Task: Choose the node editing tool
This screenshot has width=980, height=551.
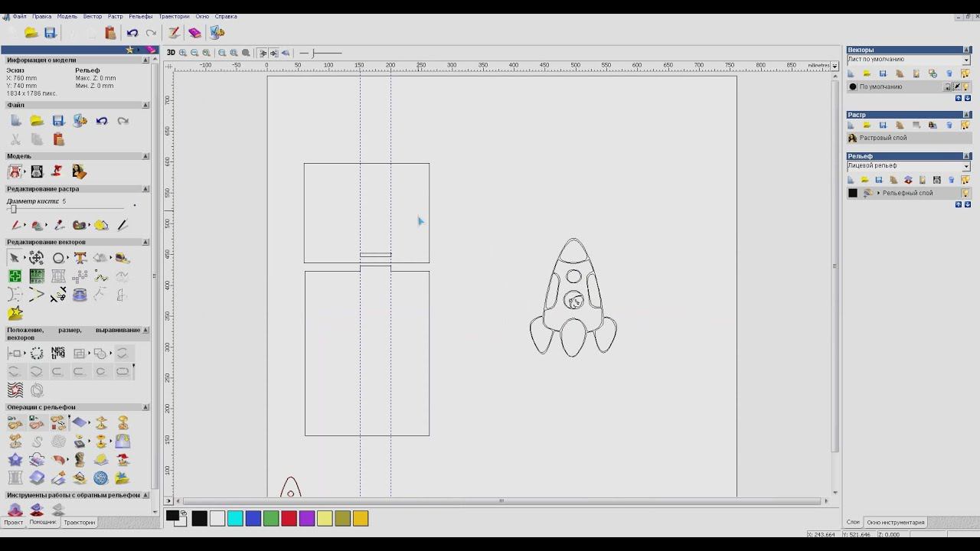Action: click(36, 258)
